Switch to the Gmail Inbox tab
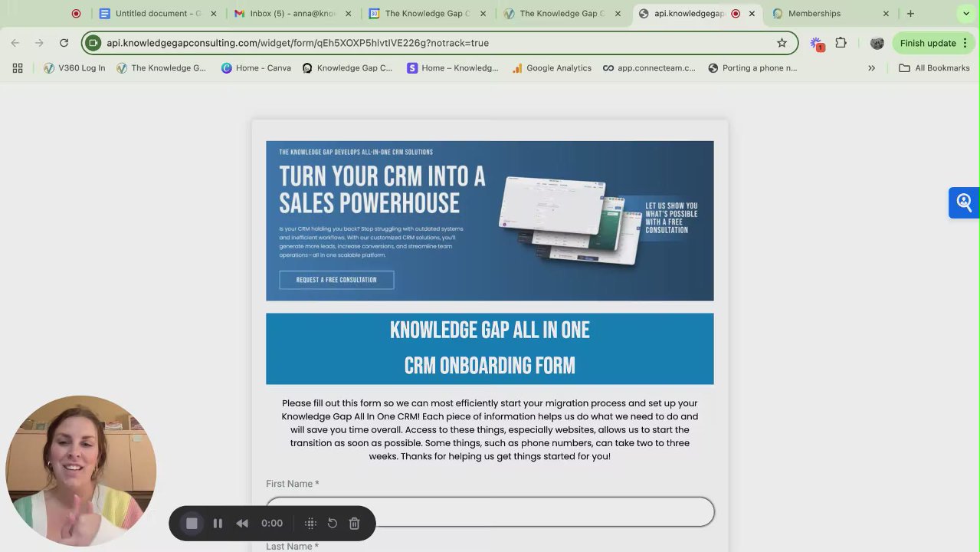This screenshot has width=980, height=552. click(x=293, y=13)
